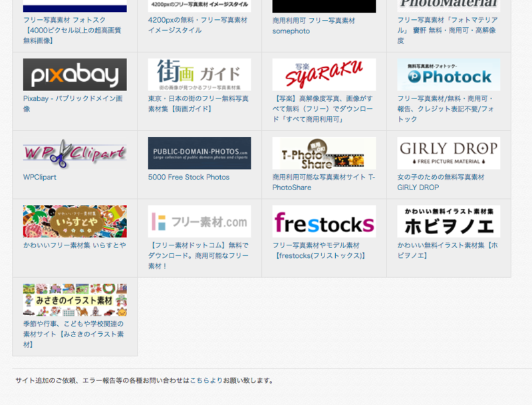The image size is (532, 405).
Task: Click the ホビヲノエ logo banner
Action: (448, 221)
